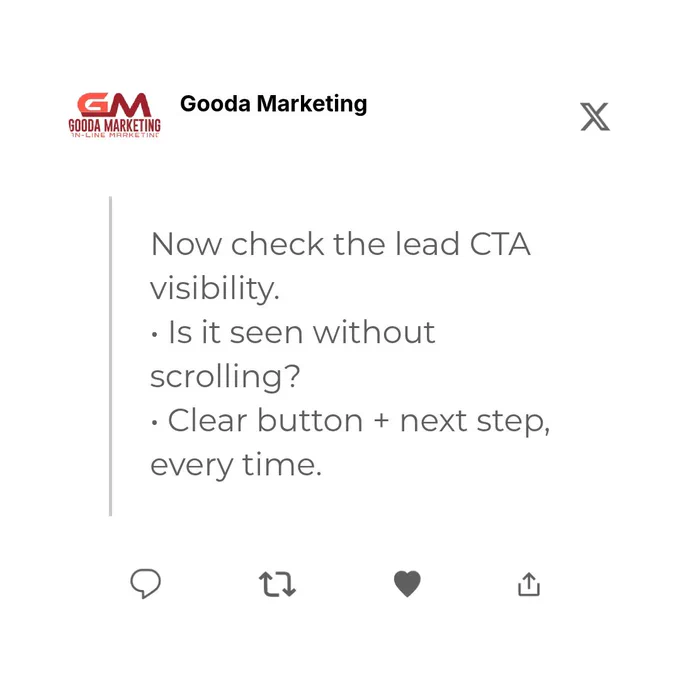
Task: Click the word 'scrolling?' in the post
Action: coord(225,376)
